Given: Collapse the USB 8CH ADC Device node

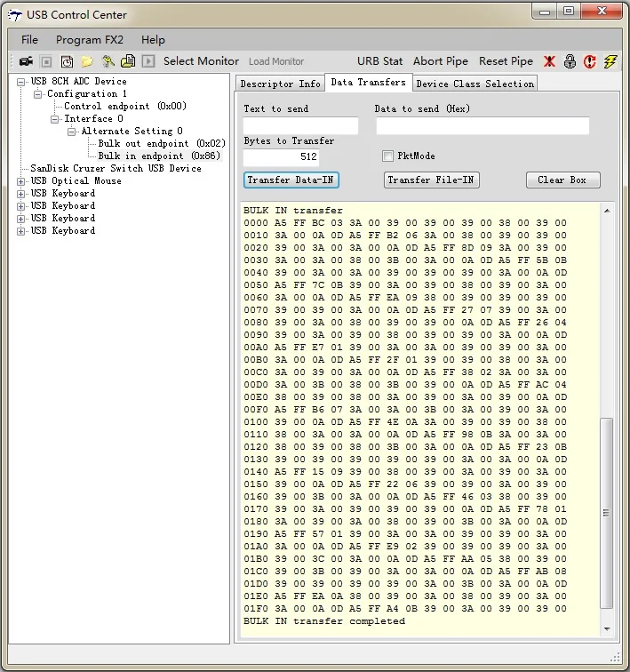Looking at the screenshot, I should [x=21, y=82].
